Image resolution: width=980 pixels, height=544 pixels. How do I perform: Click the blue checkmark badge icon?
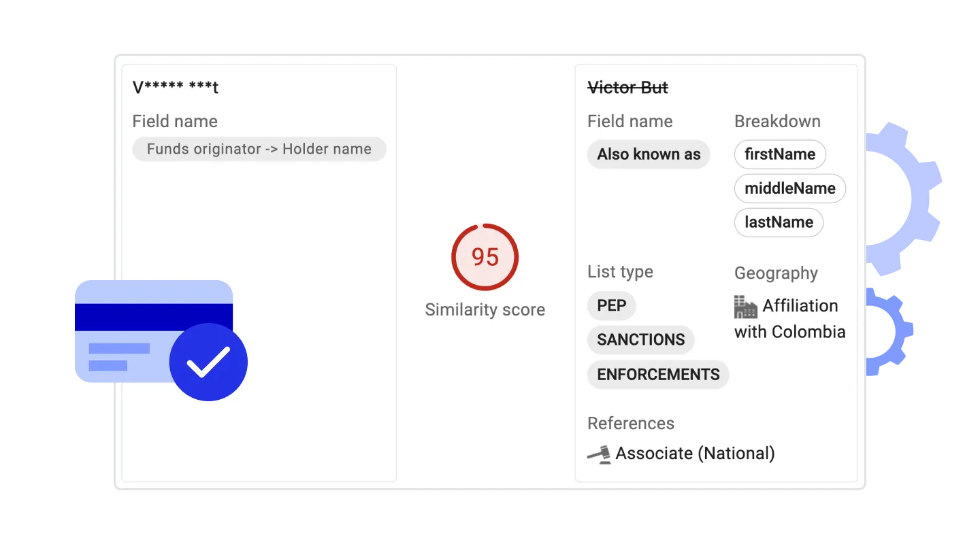click(208, 362)
